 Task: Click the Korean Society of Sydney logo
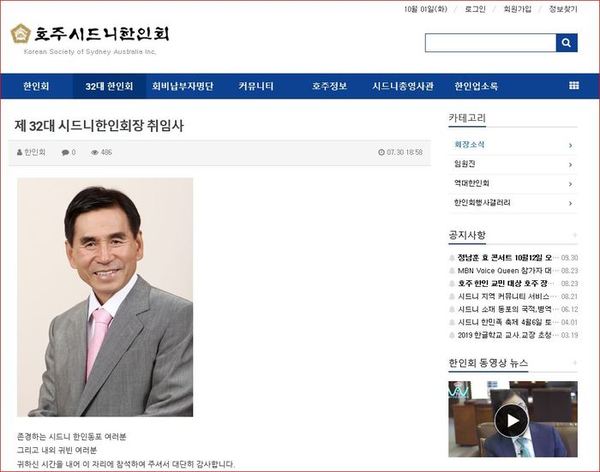(x=21, y=33)
